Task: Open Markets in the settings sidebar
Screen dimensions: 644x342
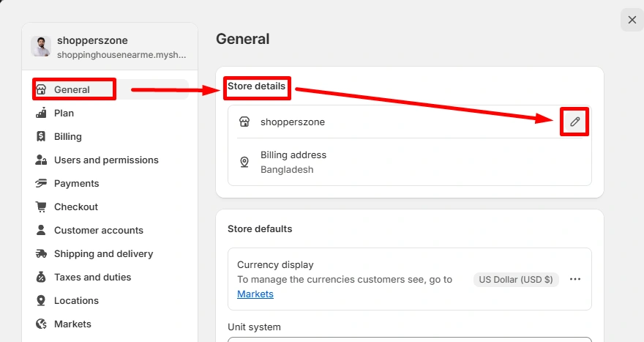Action: (72, 324)
